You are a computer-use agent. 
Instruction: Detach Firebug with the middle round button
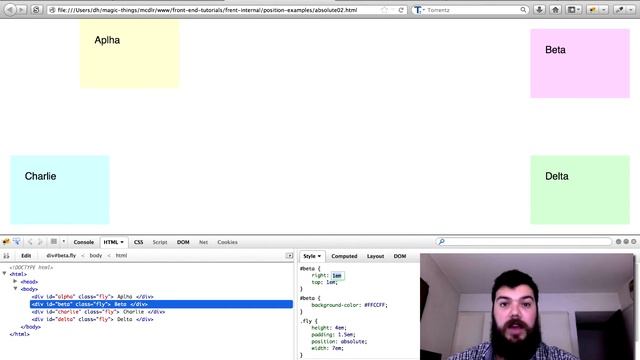point(626,242)
